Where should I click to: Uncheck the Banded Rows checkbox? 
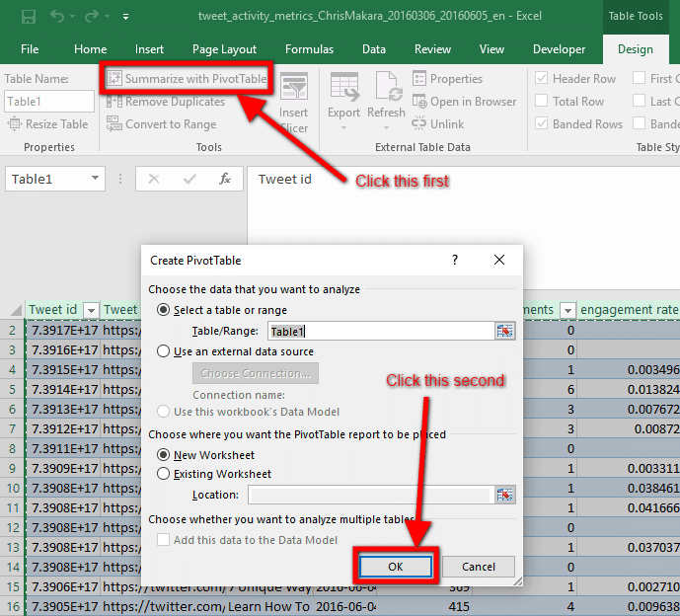[541, 123]
